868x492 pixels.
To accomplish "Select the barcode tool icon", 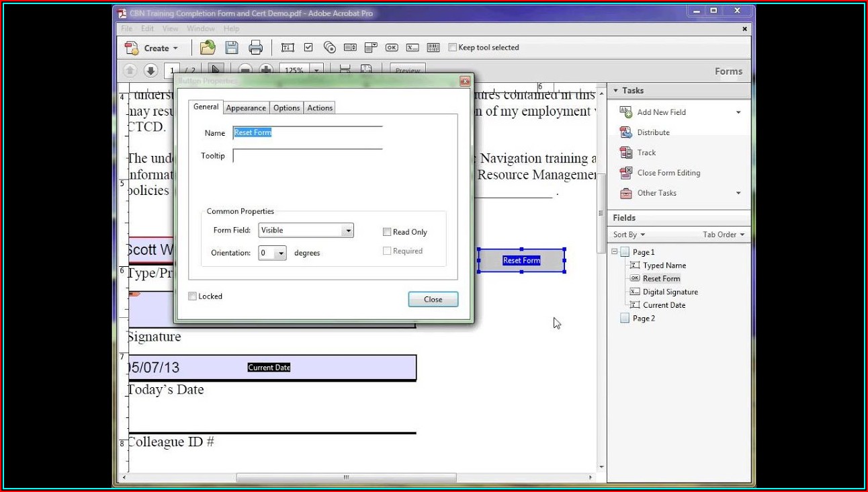I will coord(433,48).
